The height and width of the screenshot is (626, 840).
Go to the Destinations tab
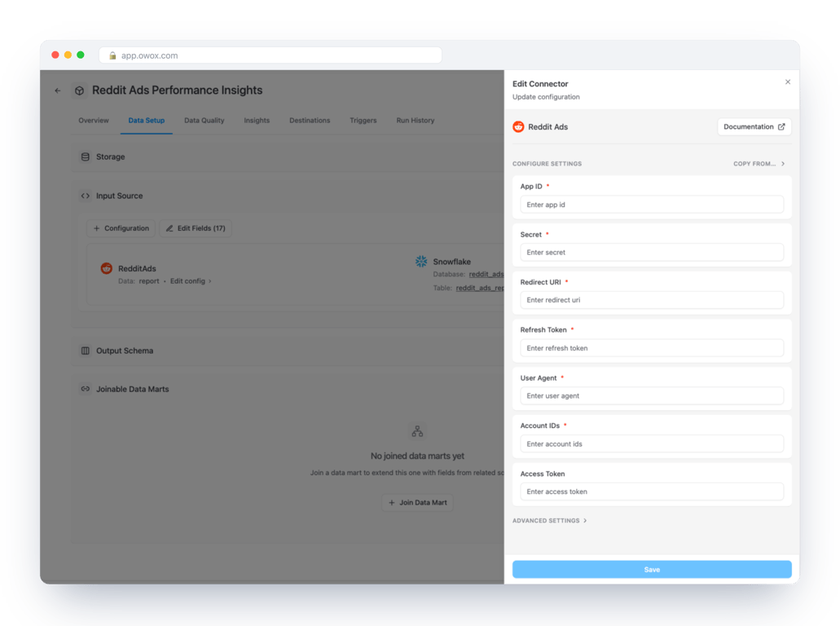pyautogui.click(x=310, y=121)
